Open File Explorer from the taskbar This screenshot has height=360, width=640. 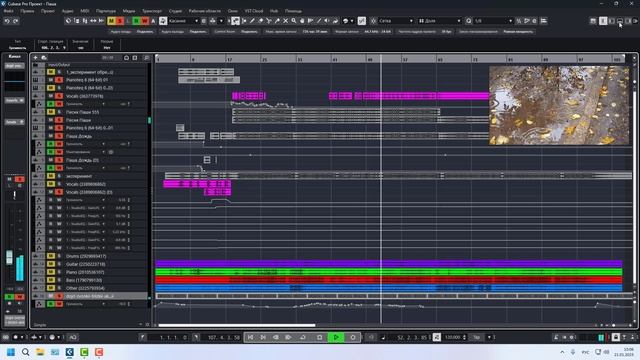40,352
